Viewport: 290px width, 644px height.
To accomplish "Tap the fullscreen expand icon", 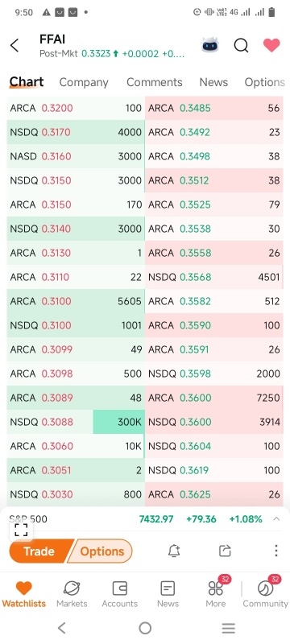I will [x=21, y=530].
